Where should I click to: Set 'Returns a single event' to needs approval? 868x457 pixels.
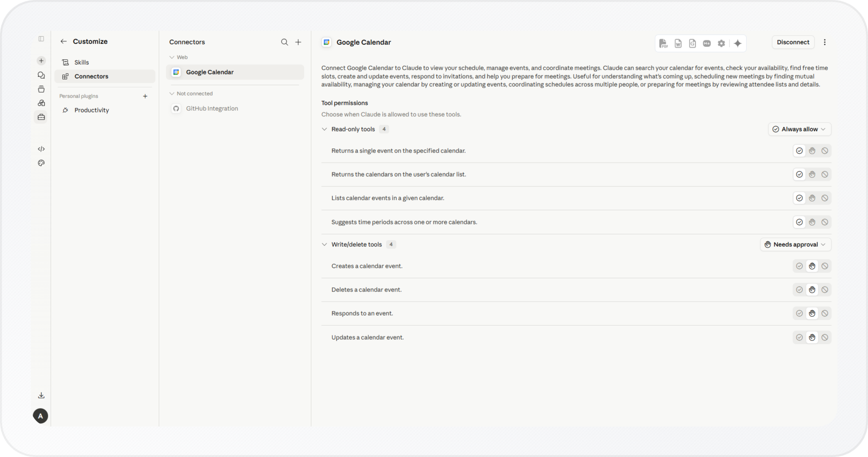(812, 151)
